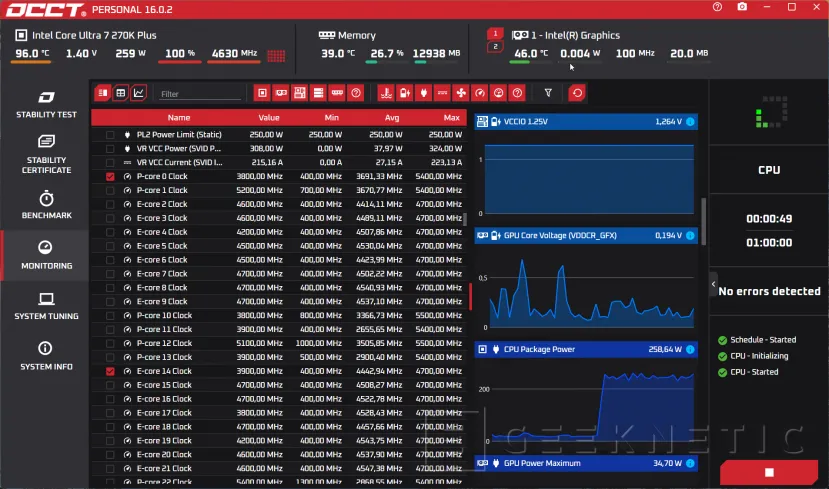829x489 pixels.
Task: Uncheck the E-core 14 Clock checkbox
Action: pyautogui.click(x=110, y=371)
